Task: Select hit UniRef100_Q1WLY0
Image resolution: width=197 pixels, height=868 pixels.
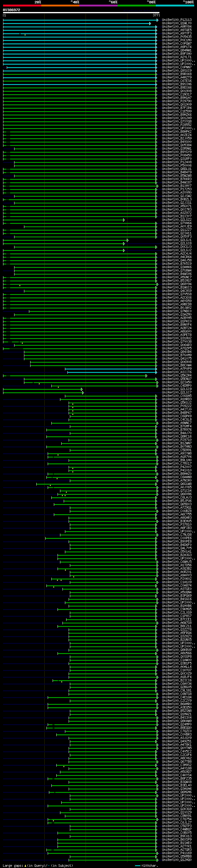Action: (177, 23)
